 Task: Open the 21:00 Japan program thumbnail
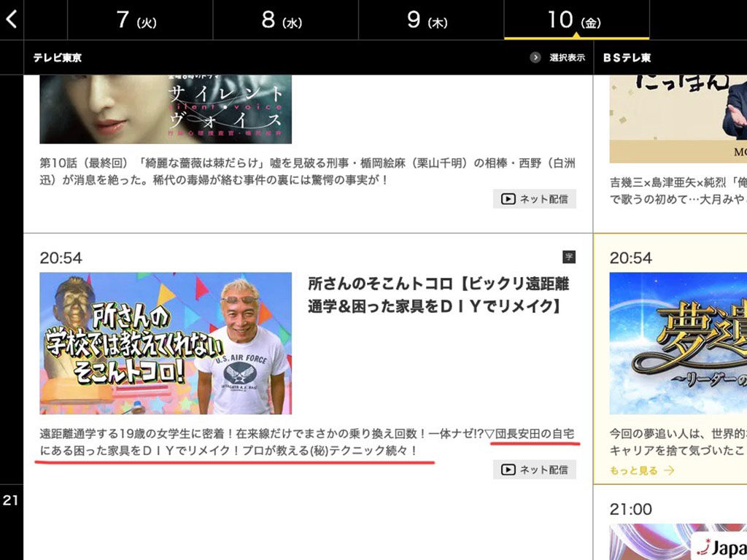click(678, 542)
